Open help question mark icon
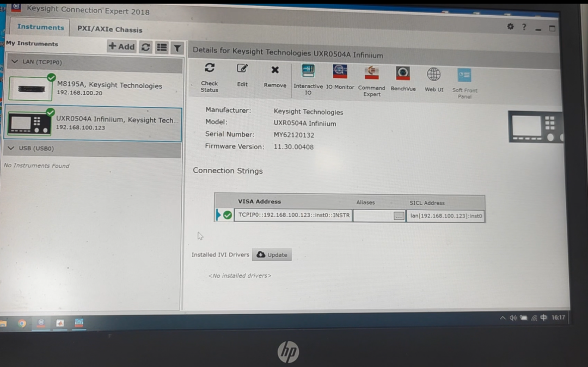Image resolution: width=588 pixels, height=367 pixels. tap(524, 27)
